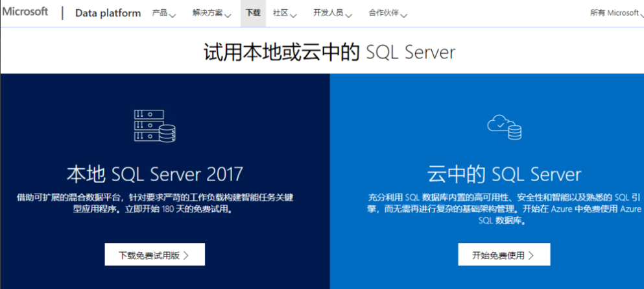Image resolution: width=644 pixels, height=289 pixels.
Task: Open the Data platform home link
Action: coord(108,13)
